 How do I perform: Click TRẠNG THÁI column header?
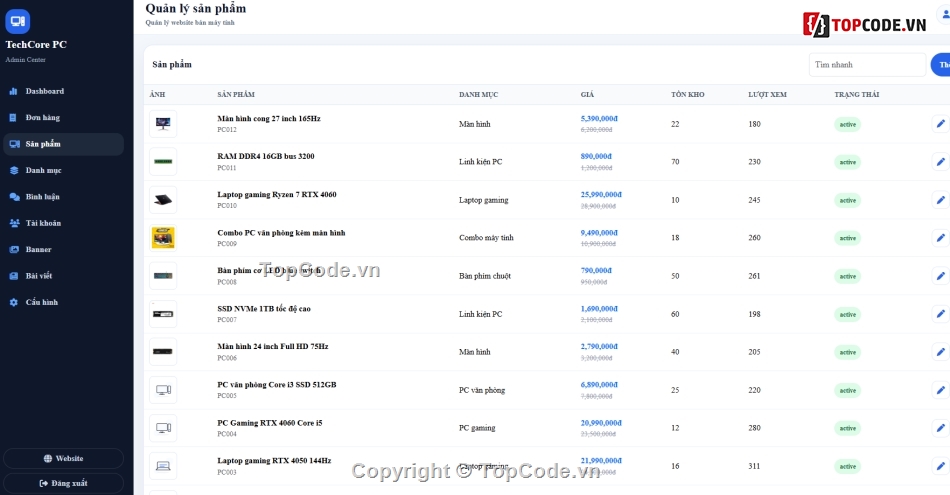pyautogui.click(x=856, y=95)
